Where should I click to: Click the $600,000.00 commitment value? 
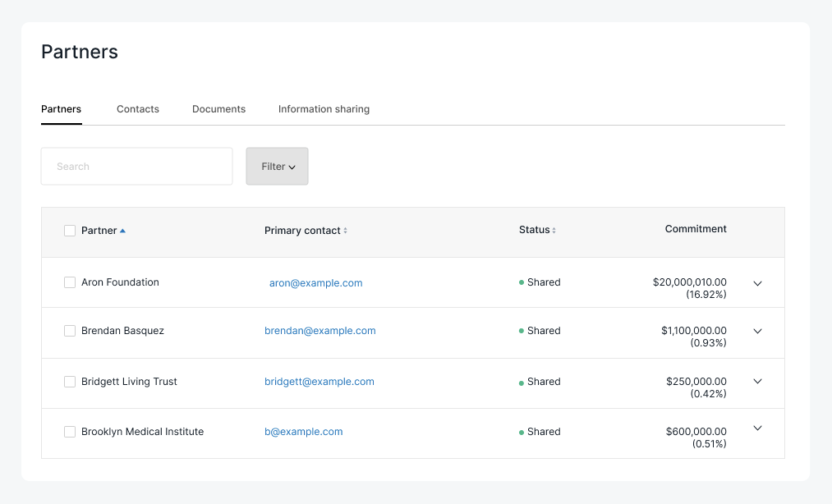tap(696, 432)
